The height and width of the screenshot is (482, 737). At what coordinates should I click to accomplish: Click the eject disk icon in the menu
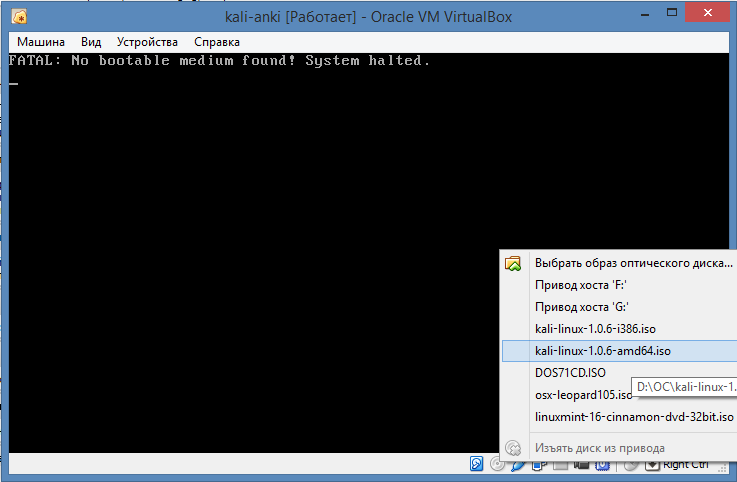513,448
